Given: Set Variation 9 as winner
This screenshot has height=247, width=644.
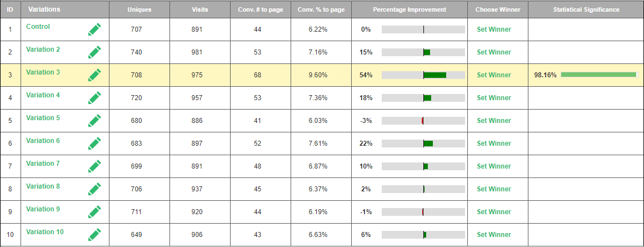Looking at the screenshot, I should coord(493,212).
